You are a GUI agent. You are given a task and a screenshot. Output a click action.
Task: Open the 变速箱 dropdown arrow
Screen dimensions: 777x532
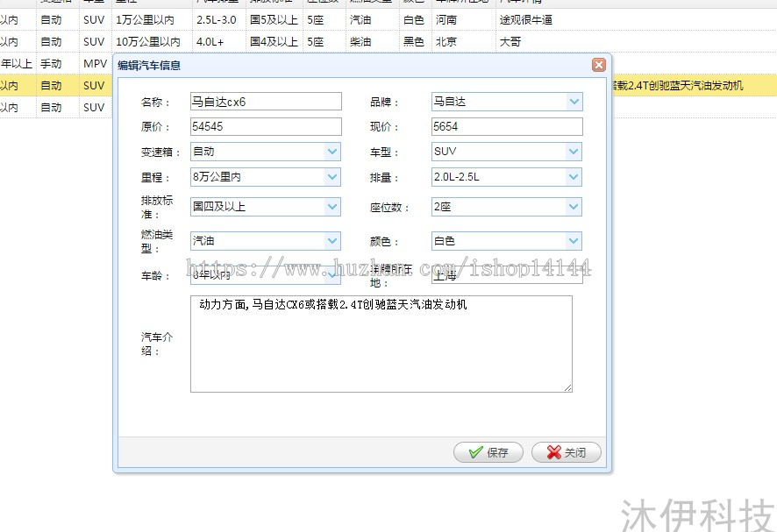(x=332, y=152)
